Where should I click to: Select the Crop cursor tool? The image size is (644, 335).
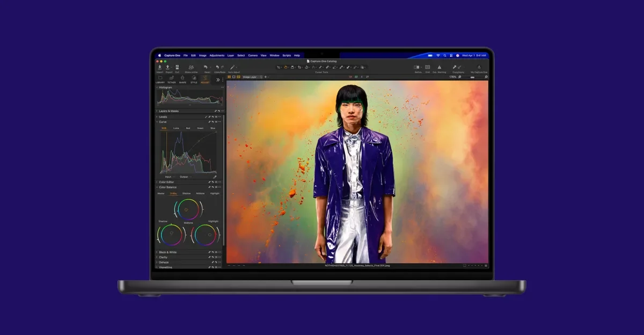[299, 67]
